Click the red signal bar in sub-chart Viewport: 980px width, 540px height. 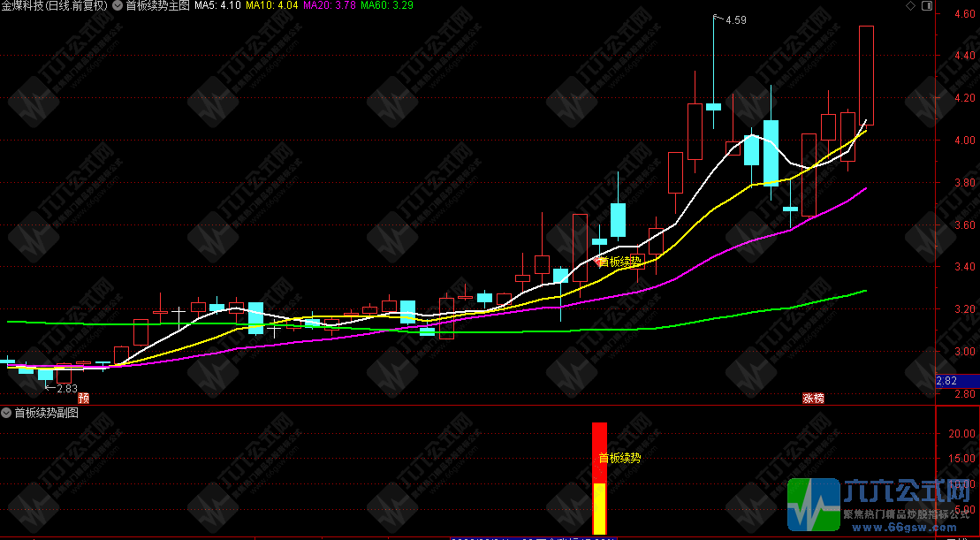pos(599,452)
